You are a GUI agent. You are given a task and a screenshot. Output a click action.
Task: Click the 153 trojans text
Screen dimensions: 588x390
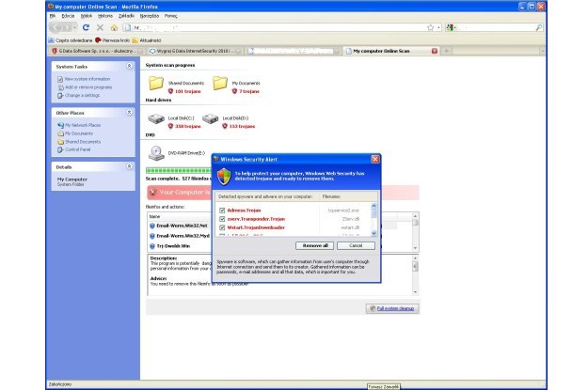[242, 126]
